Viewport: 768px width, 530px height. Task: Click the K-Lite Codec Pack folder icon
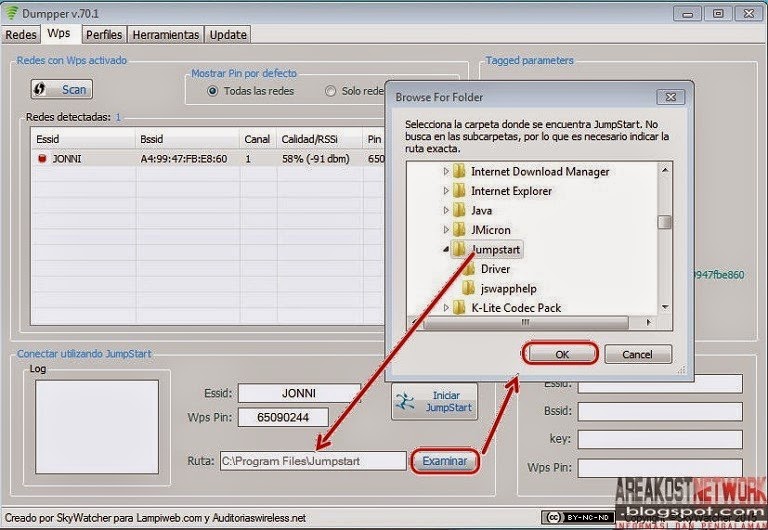coord(459,308)
